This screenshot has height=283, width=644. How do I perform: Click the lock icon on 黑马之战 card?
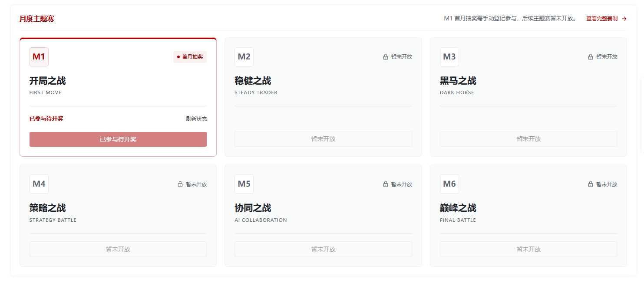591,57
